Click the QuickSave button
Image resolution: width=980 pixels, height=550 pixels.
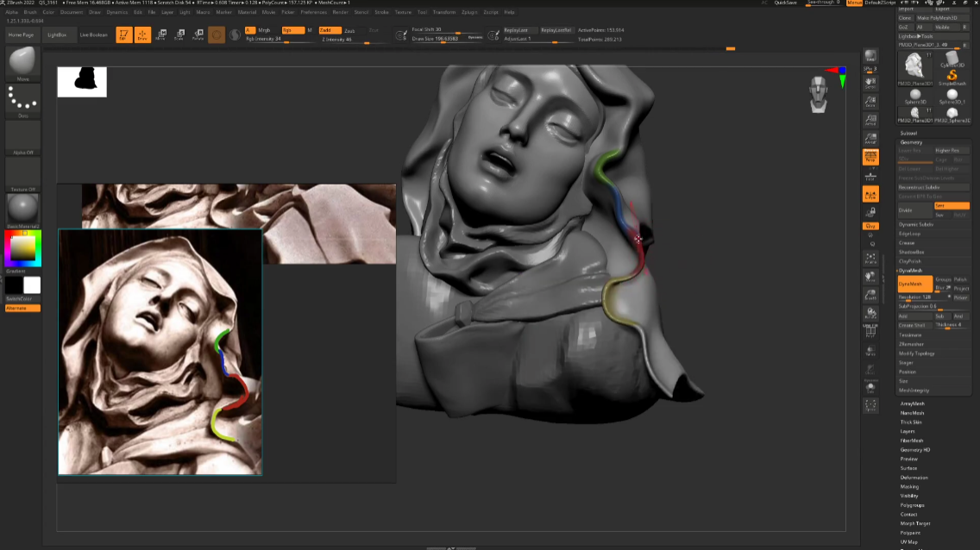(786, 3)
